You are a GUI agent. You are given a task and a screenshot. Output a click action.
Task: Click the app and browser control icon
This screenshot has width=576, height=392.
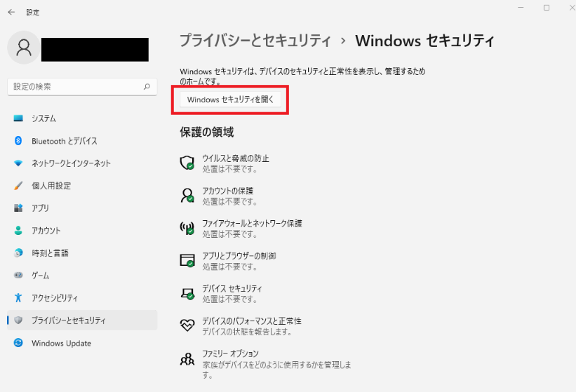[x=187, y=260]
